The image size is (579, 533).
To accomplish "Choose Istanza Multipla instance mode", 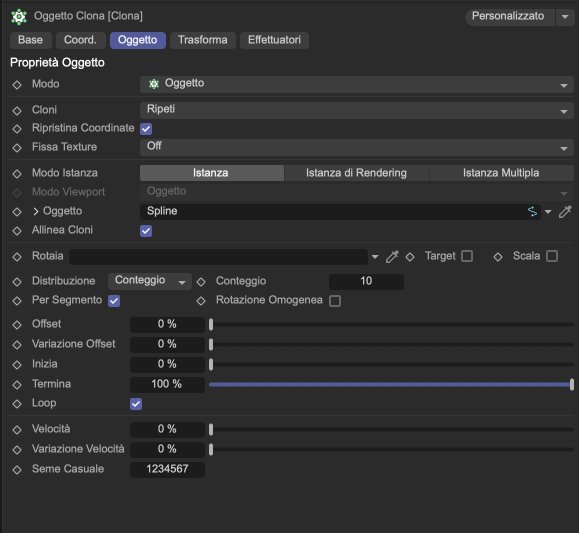I will (x=501, y=173).
